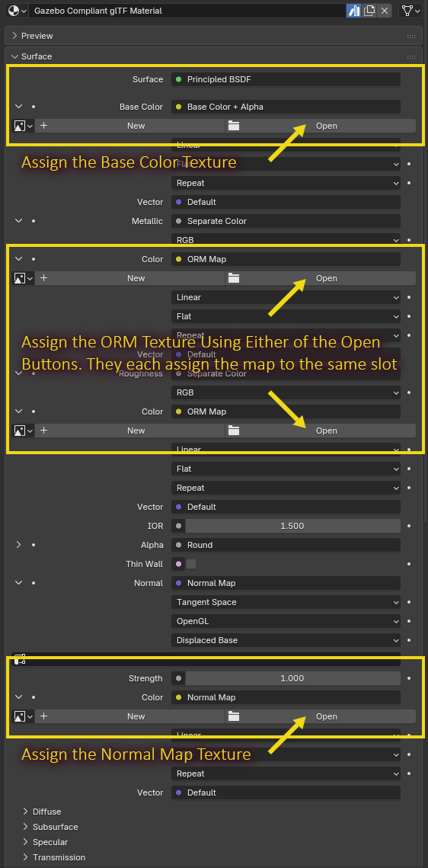Open the Repeat dropdown above Metallic
Image resolution: width=428 pixels, height=868 pixels.
[x=286, y=183]
